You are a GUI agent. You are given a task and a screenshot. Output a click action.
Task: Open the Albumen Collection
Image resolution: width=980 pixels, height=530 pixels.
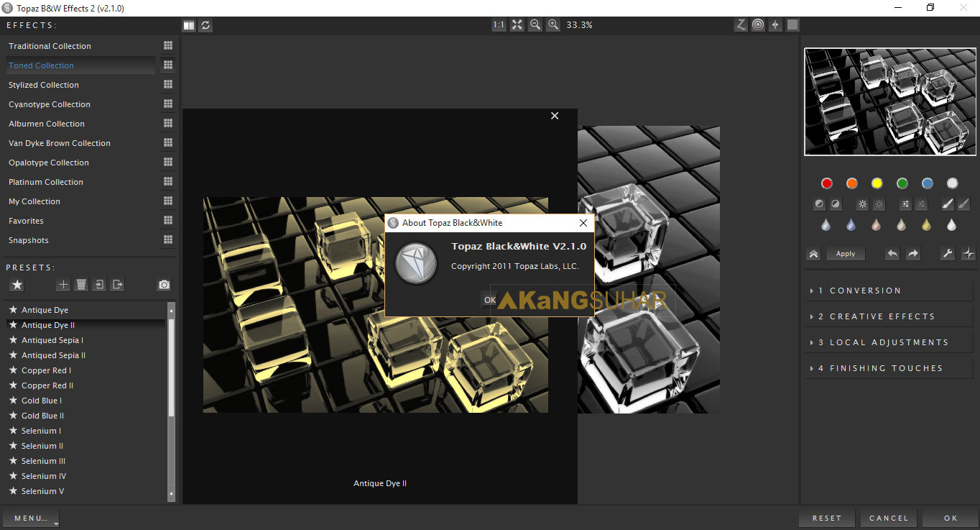pyautogui.click(x=47, y=124)
